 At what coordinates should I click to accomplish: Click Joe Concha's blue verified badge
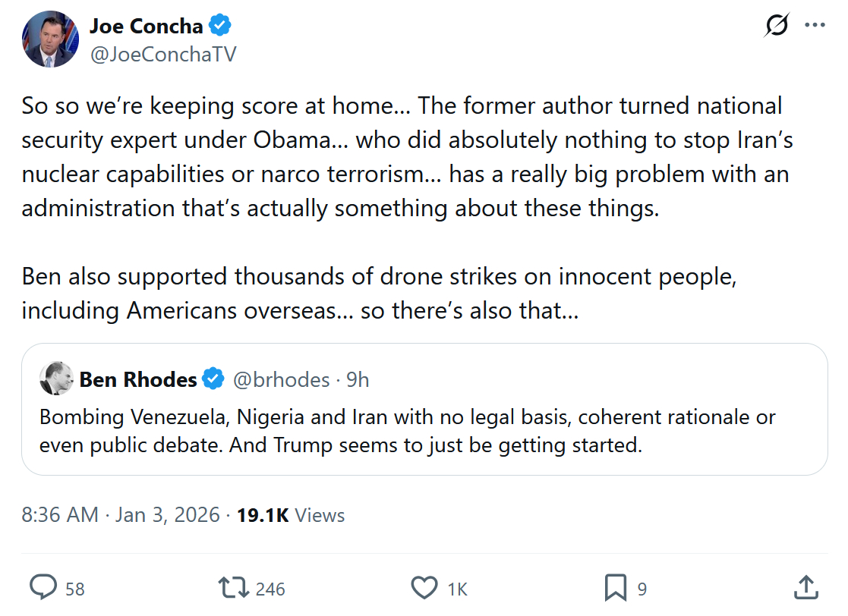pos(220,26)
